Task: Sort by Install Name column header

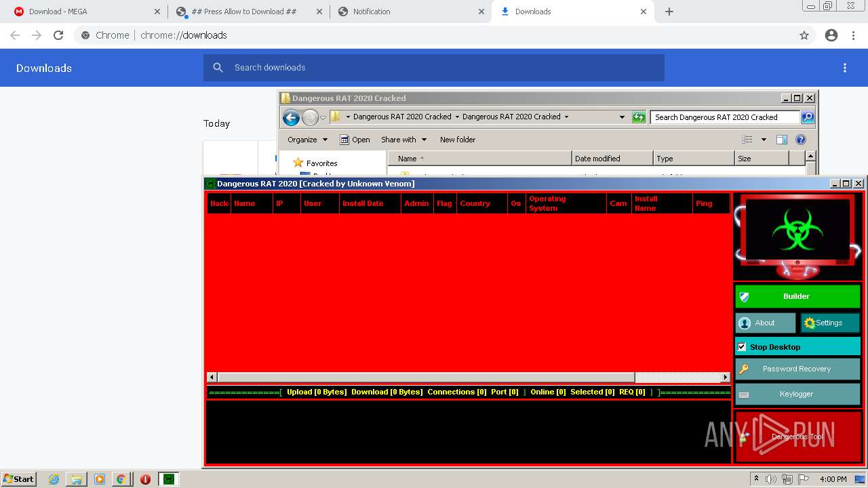Action: [661, 203]
